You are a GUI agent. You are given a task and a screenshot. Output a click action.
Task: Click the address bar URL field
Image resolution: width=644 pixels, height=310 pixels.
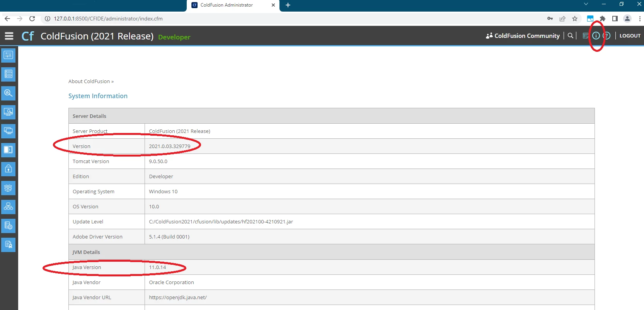[294, 19]
